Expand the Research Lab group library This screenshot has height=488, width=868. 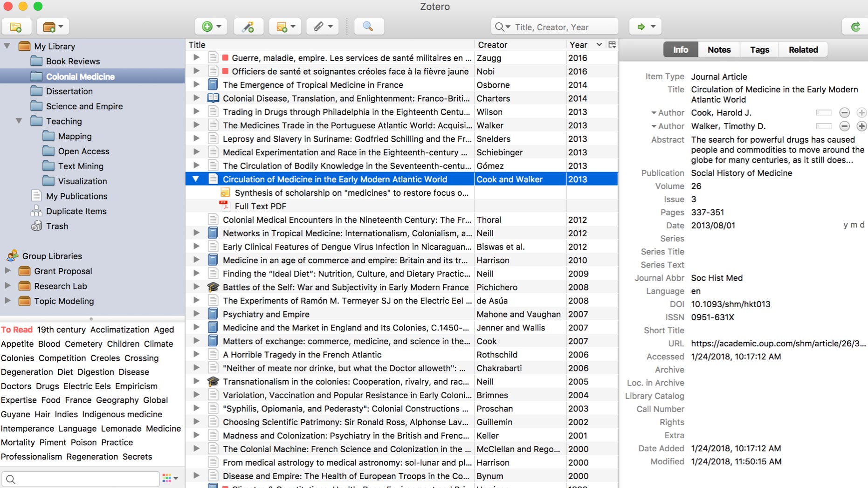point(7,286)
